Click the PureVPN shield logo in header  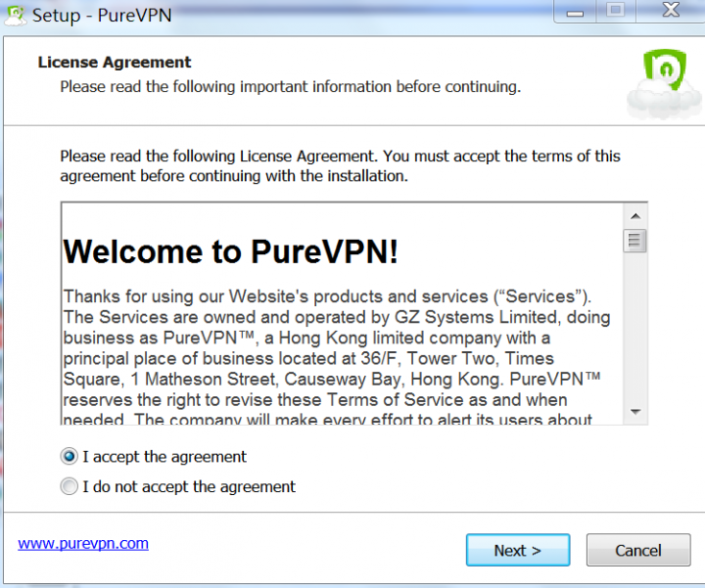coord(665,82)
